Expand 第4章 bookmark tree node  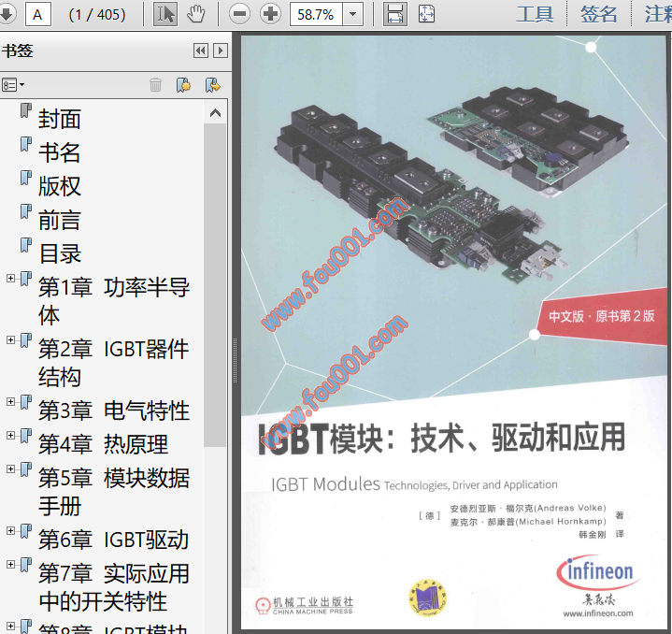10,436
